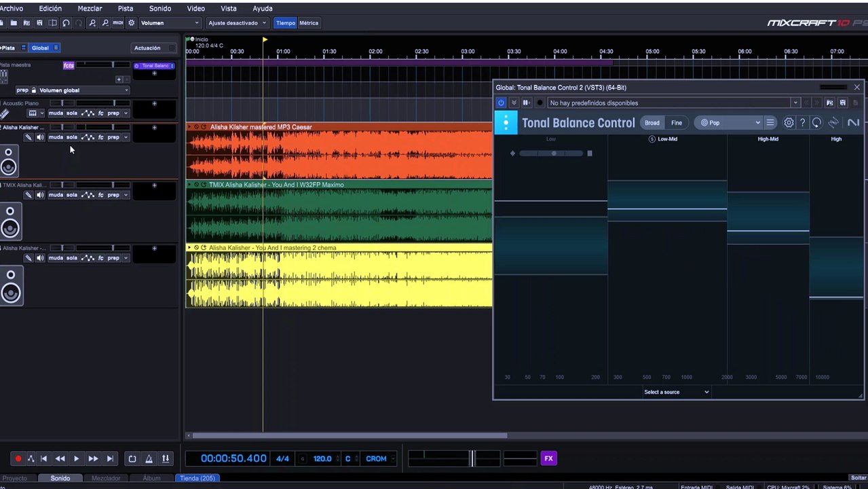868x489 pixels.
Task: Toggle the Tonal Balance Control plugin power button
Action: pyautogui.click(x=501, y=103)
